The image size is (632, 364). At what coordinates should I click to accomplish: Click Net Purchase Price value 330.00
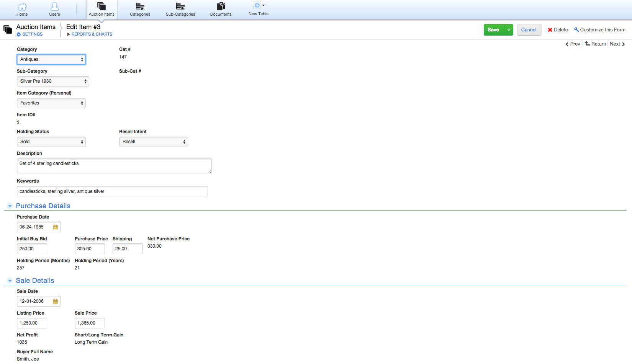pos(154,246)
